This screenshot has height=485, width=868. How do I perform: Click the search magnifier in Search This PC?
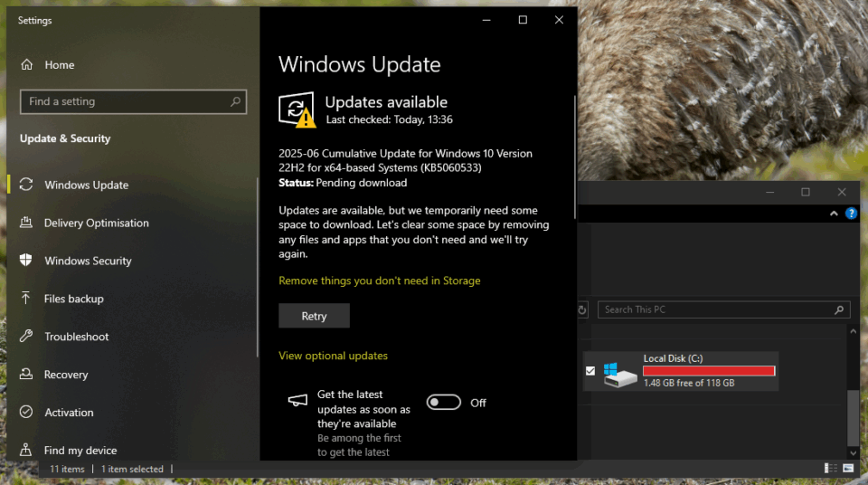839,309
